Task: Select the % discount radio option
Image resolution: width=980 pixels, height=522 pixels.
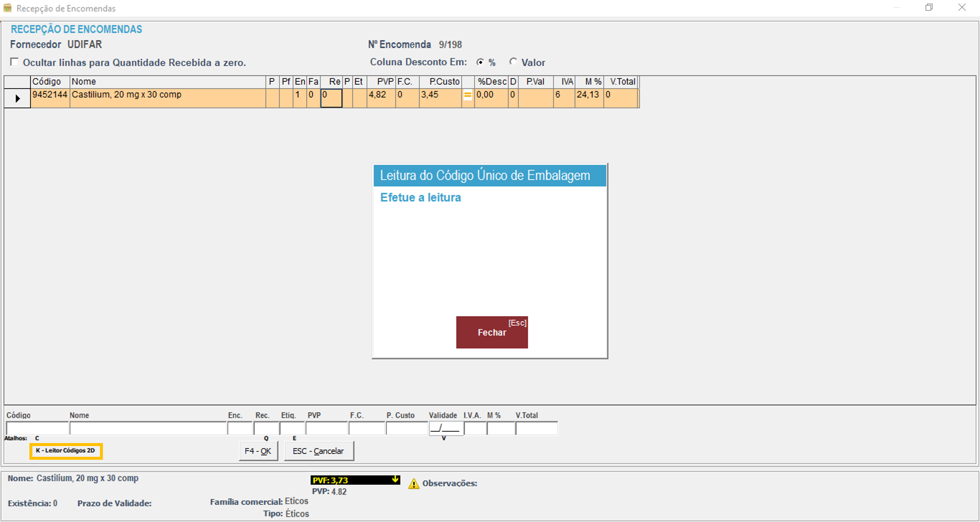Action: click(x=480, y=62)
